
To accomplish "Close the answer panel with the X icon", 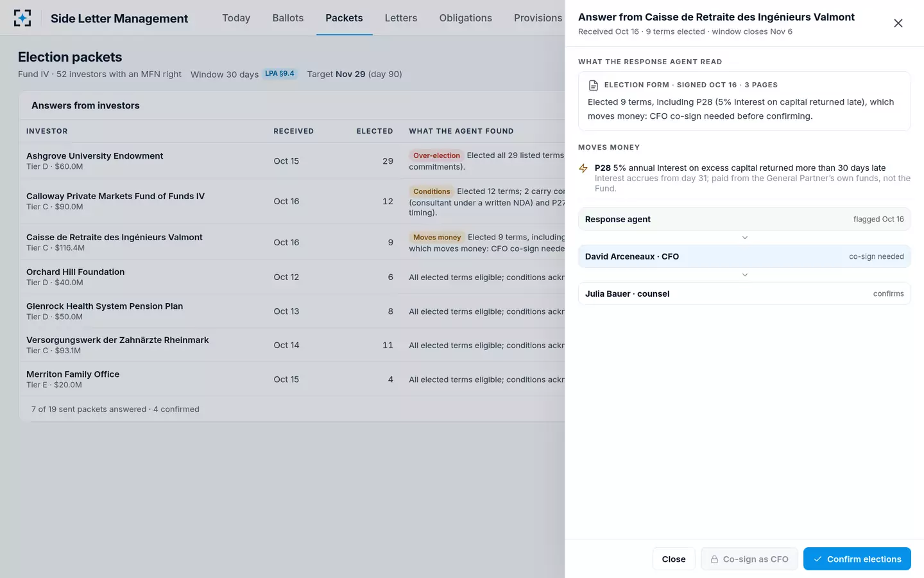I will [898, 23].
